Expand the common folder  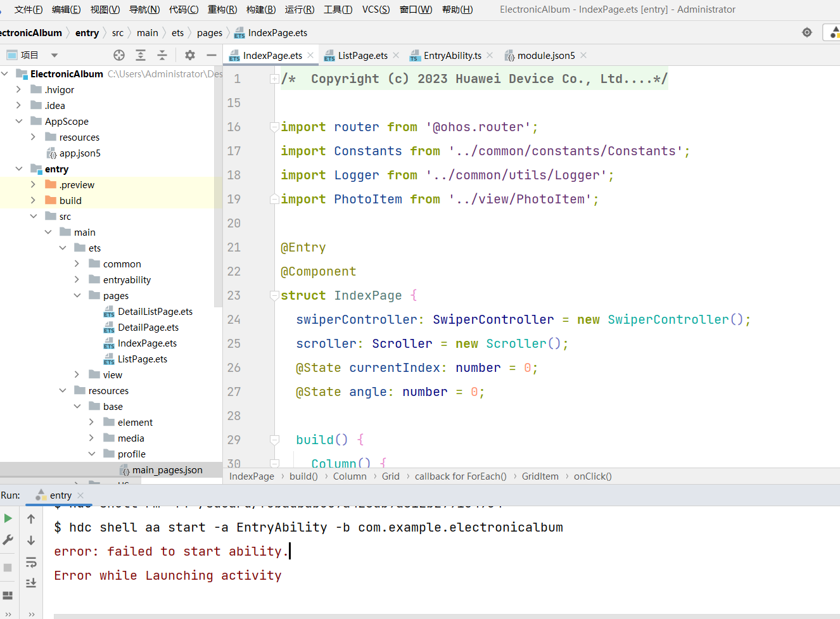(x=77, y=264)
